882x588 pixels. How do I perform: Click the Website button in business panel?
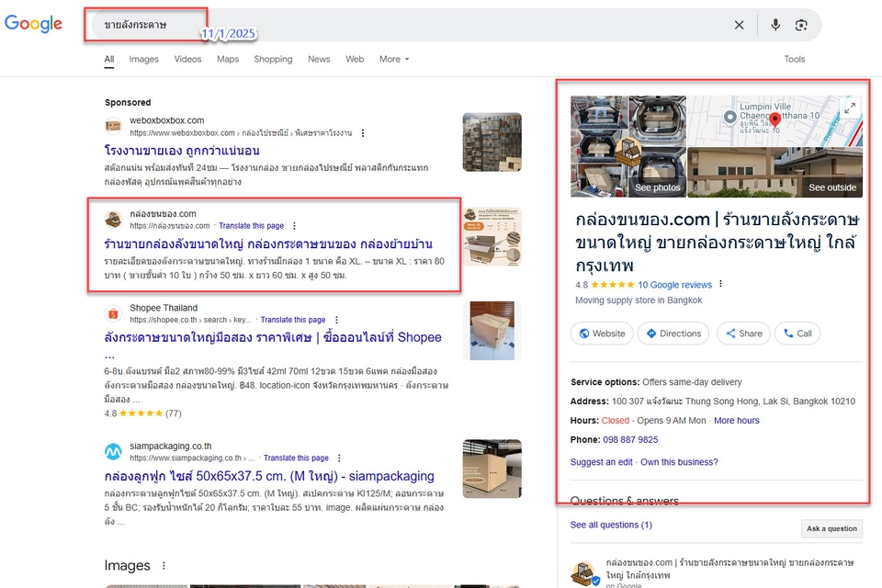coord(602,334)
